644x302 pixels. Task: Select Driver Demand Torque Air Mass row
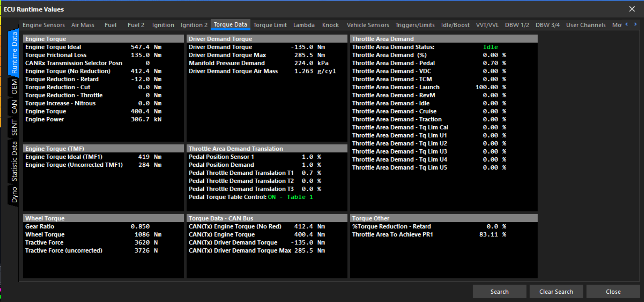(262, 71)
